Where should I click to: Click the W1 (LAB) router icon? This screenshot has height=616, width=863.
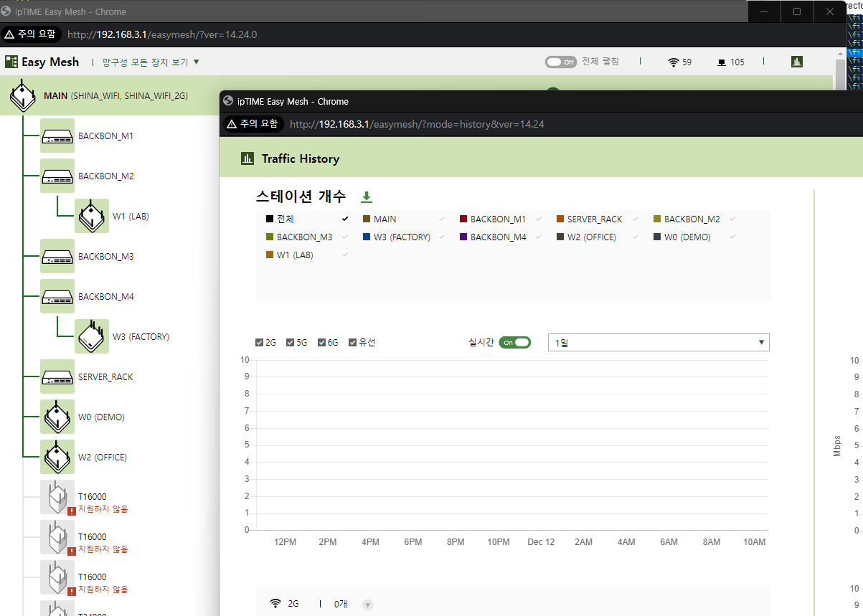click(92, 216)
